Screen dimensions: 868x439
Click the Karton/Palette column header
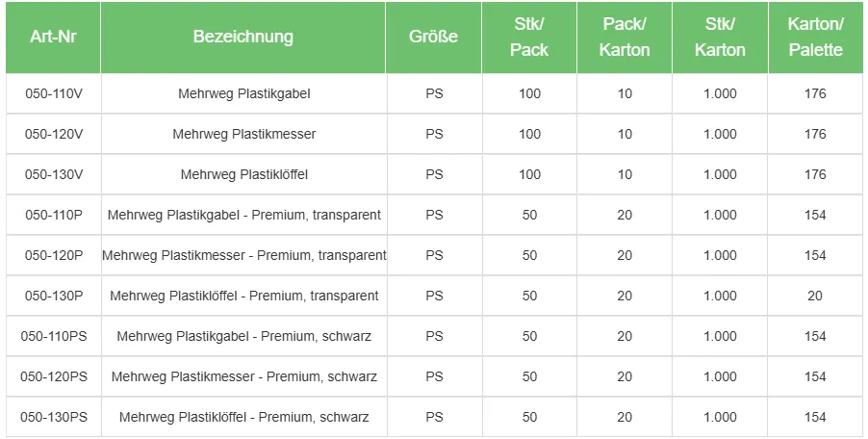(x=815, y=39)
